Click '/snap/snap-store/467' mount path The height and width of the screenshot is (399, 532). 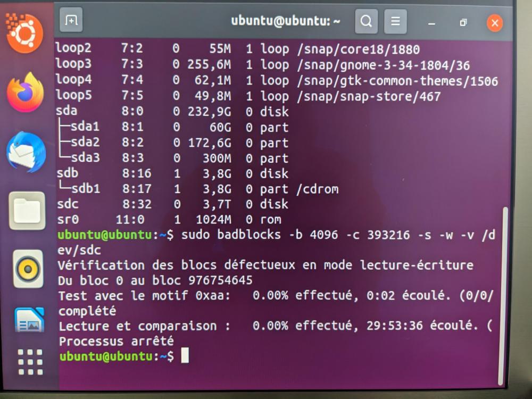click(369, 96)
